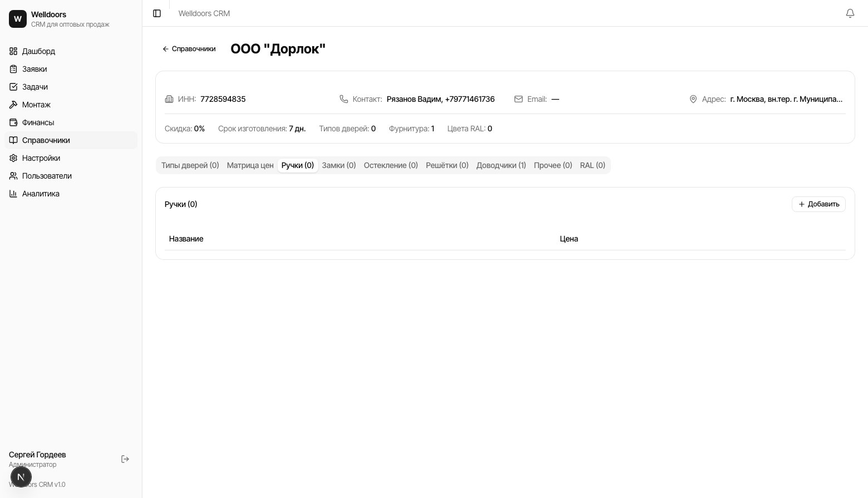Toggle the sidebar panel icon

tap(157, 13)
